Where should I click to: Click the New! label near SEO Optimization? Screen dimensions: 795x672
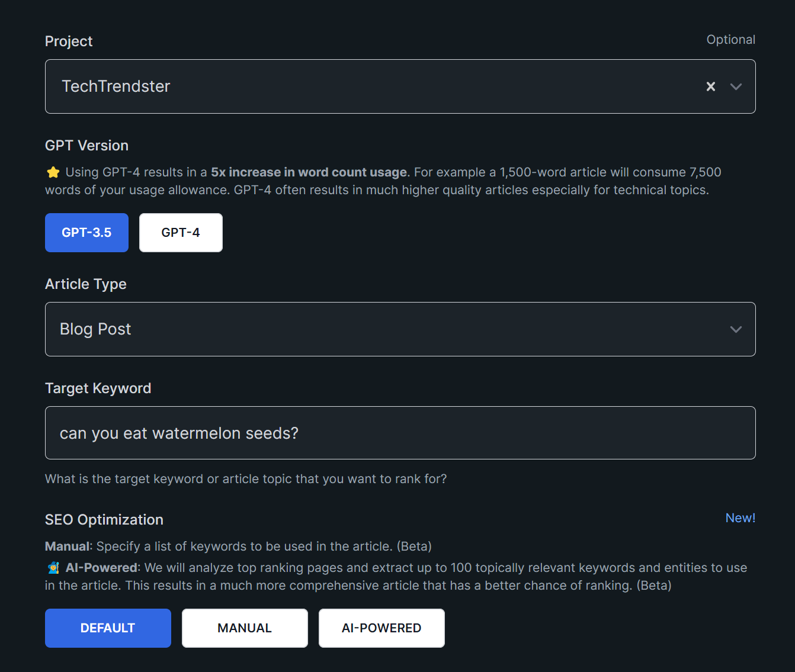(740, 517)
